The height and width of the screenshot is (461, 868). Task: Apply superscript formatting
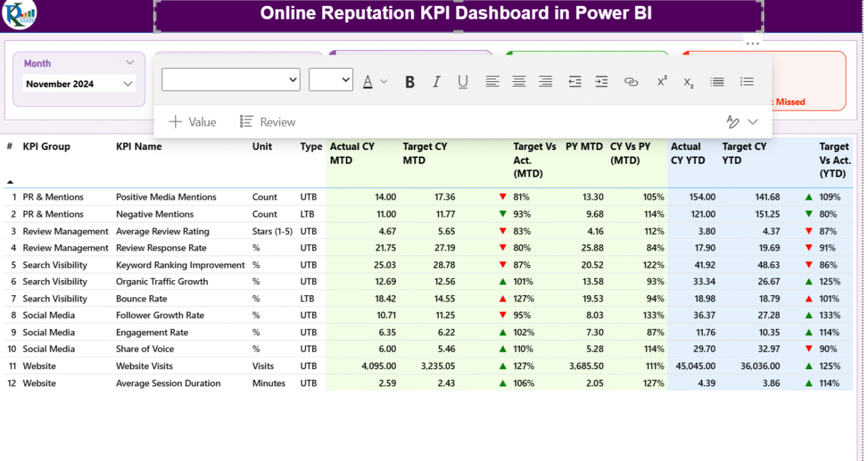[x=662, y=81]
